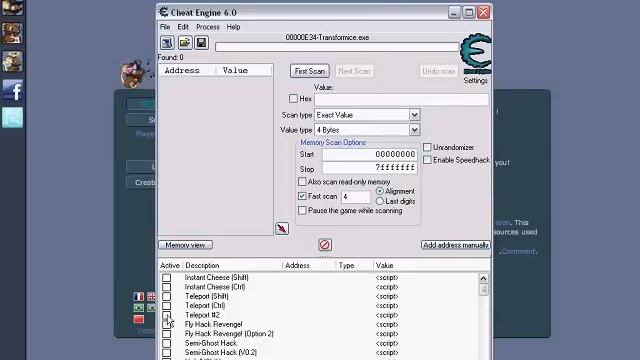
Task: Click Add address manually button
Action: 456,245
